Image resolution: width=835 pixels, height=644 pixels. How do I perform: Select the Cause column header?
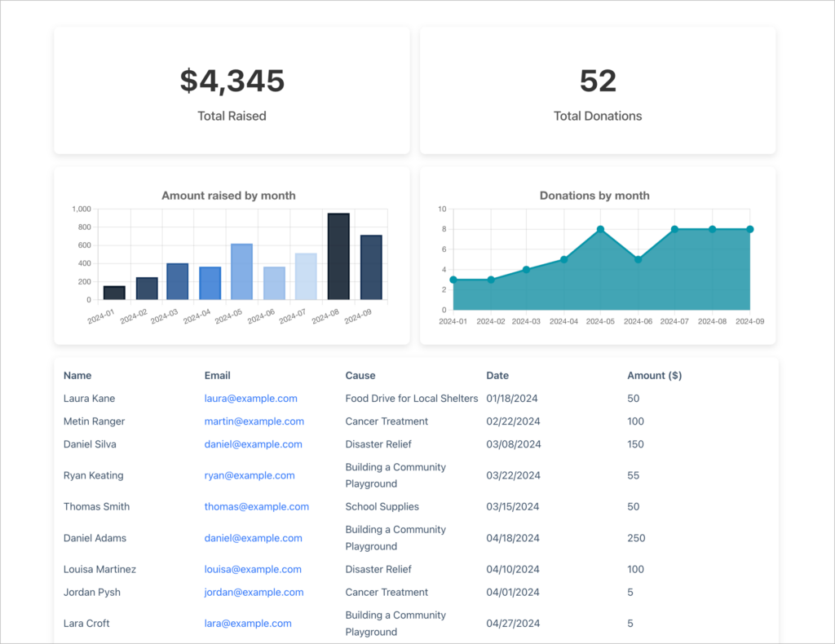pyautogui.click(x=360, y=375)
